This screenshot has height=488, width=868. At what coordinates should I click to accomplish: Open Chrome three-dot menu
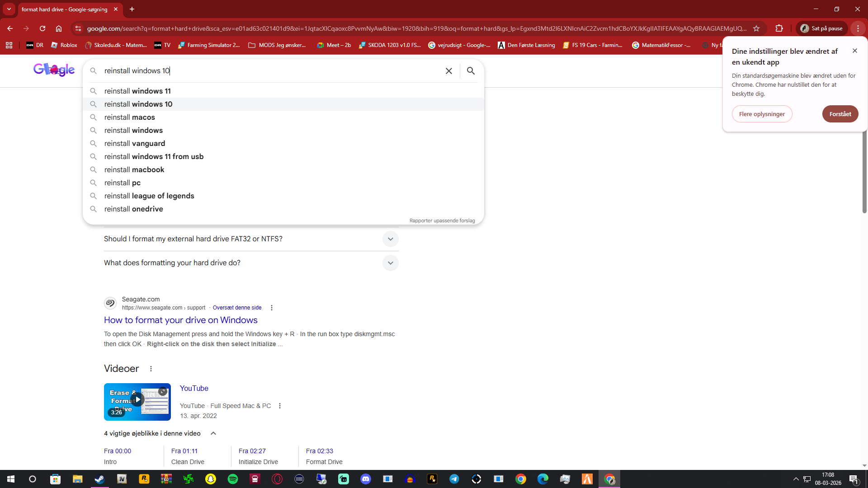858,28
